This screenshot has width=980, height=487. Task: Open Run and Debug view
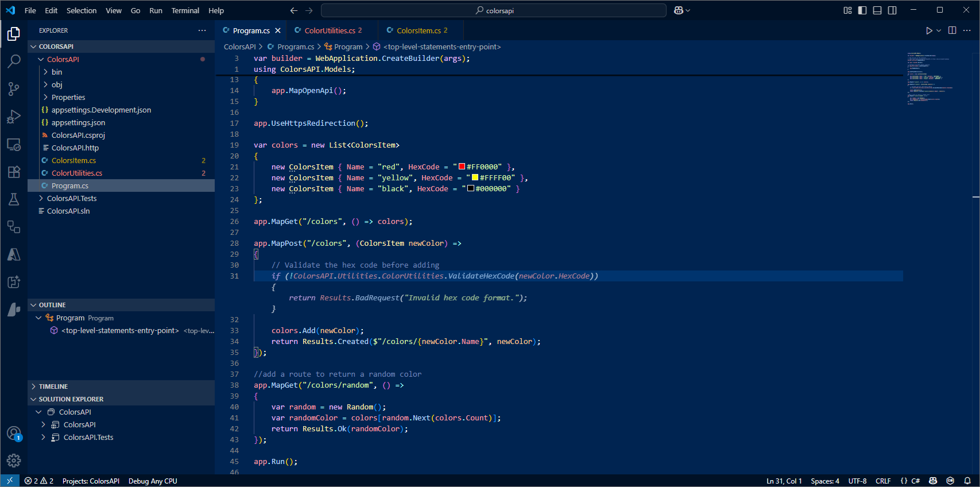pyautogui.click(x=14, y=117)
